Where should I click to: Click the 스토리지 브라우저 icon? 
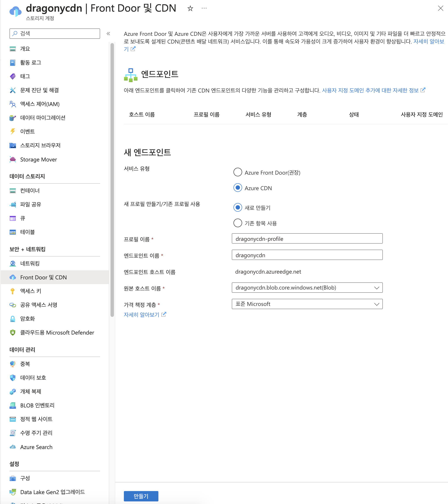click(13, 146)
